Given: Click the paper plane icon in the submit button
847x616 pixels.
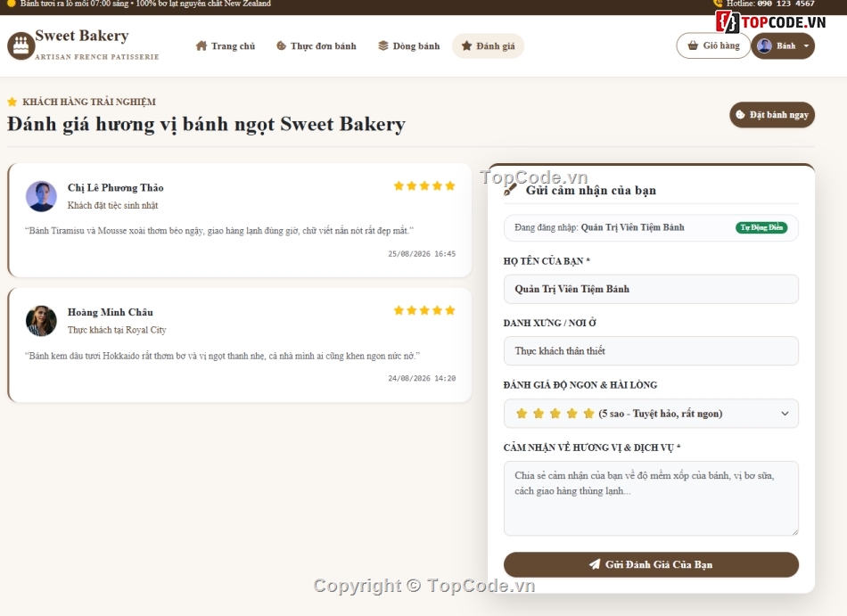Looking at the screenshot, I should 594,564.
